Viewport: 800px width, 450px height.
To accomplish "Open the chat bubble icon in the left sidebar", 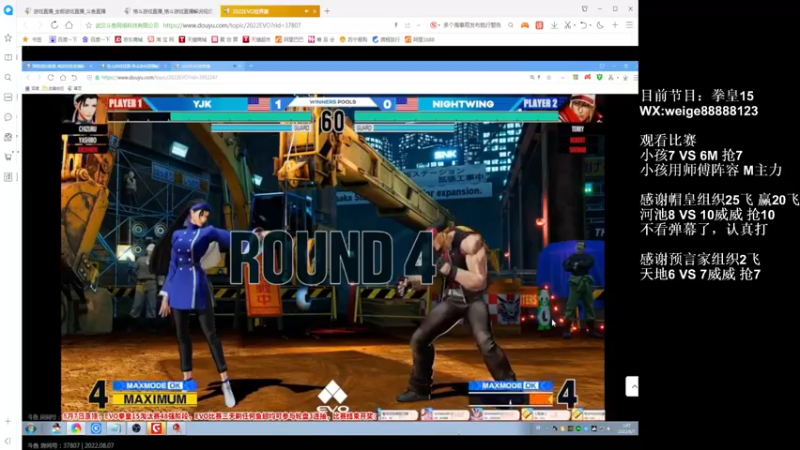I will (8, 117).
